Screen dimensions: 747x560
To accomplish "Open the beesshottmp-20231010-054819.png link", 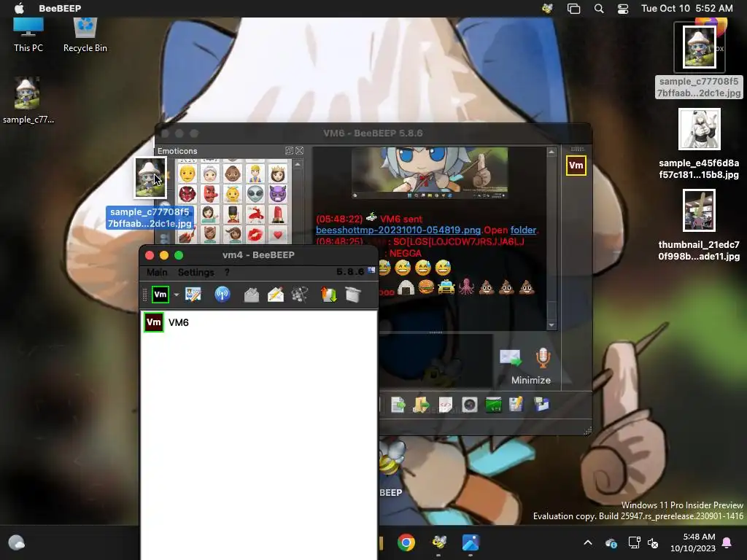I will (x=398, y=230).
